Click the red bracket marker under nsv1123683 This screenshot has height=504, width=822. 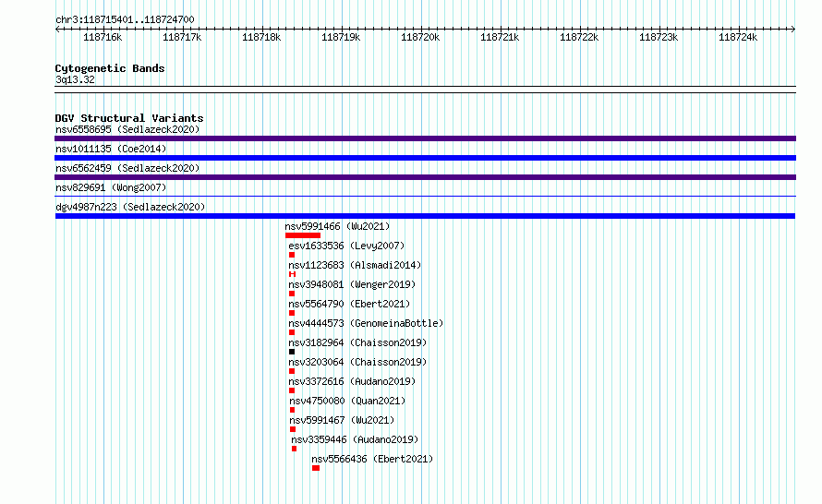[x=293, y=274]
